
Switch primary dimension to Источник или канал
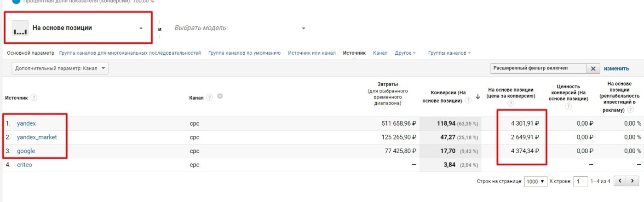click(311, 53)
